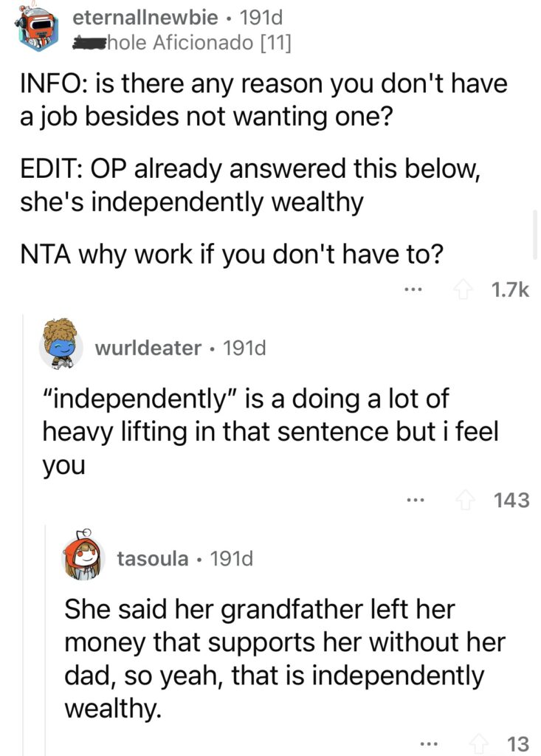Visit the wurldeater username link
The height and width of the screenshot is (756, 541).
click(148, 348)
